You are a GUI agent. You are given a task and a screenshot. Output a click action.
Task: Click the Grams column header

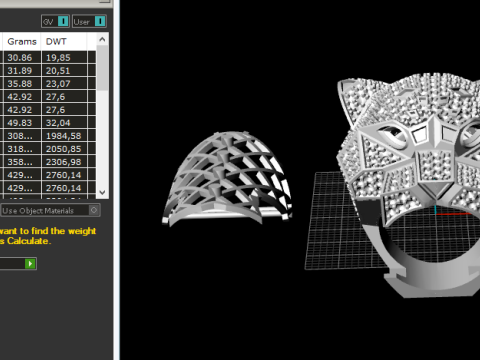pos(22,42)
